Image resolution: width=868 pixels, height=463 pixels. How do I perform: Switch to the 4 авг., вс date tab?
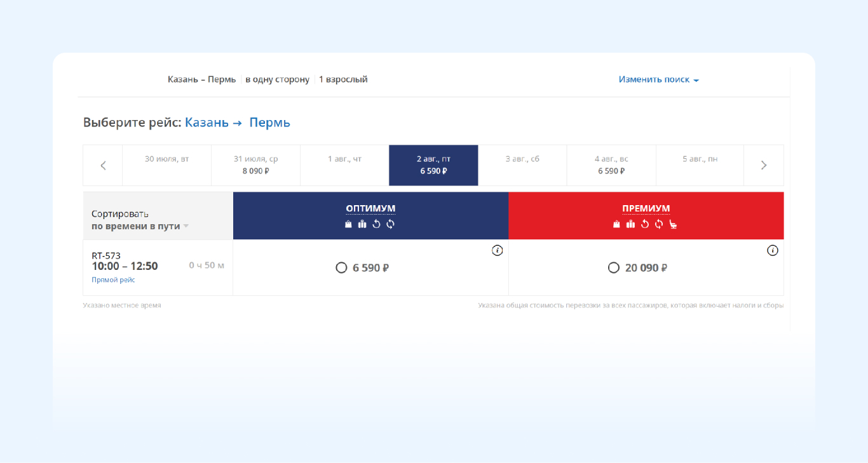[x=611, y=165]
